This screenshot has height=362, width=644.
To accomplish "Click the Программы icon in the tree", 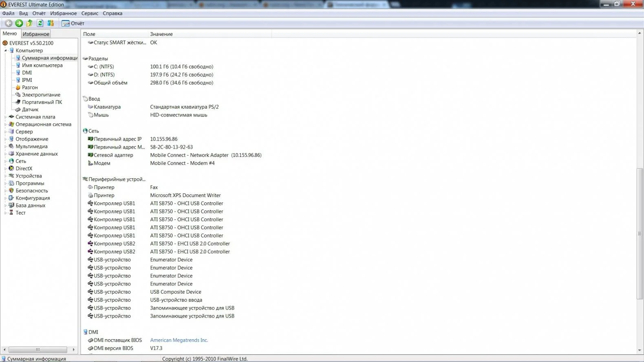I will point(11,183).
